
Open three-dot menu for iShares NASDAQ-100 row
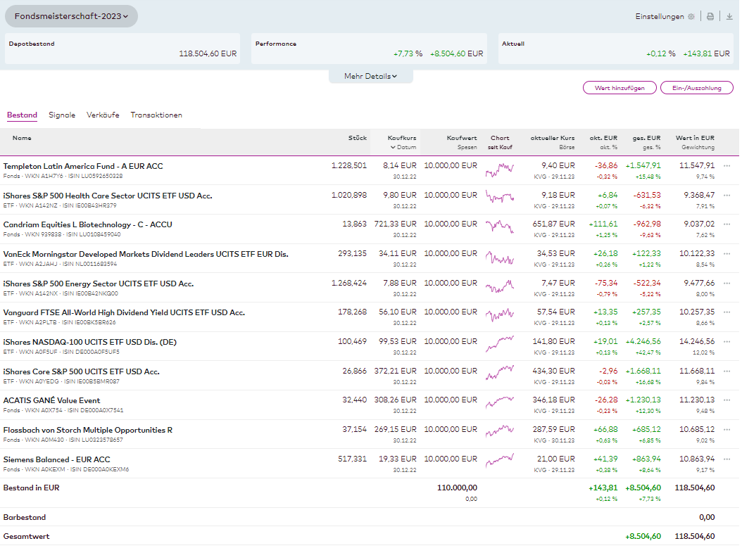click(727, 341)
